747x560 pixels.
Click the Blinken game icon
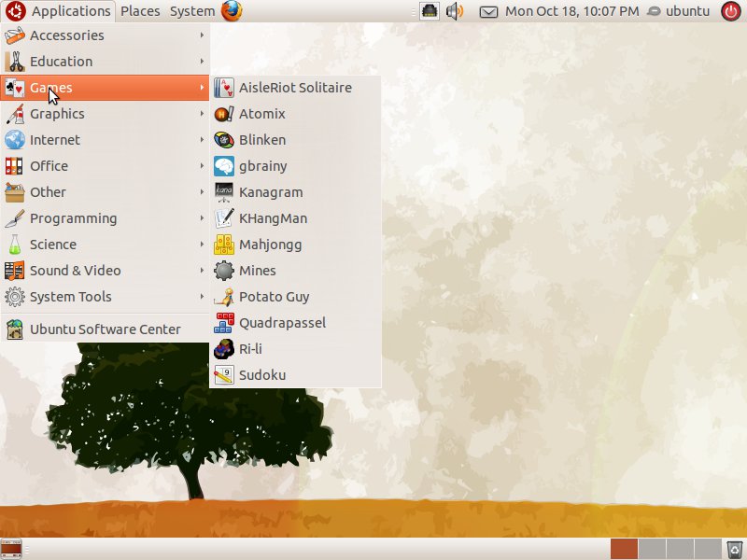click(224, 140)
